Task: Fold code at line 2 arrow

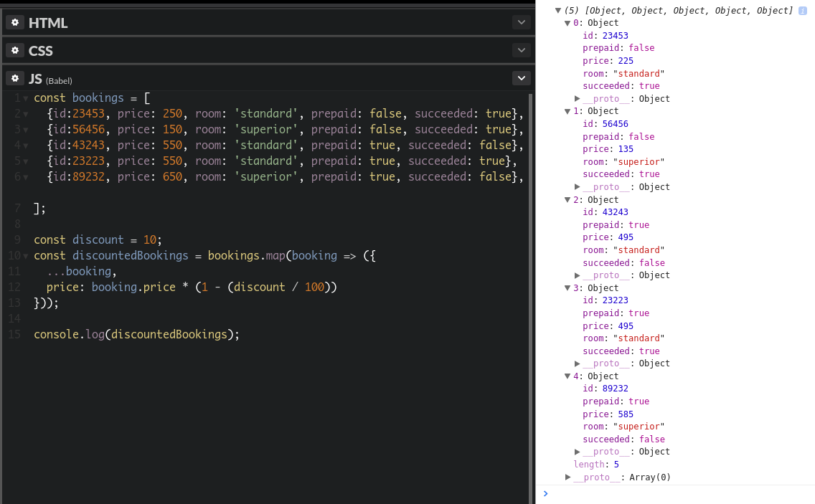Action: [x=26, y=114]
